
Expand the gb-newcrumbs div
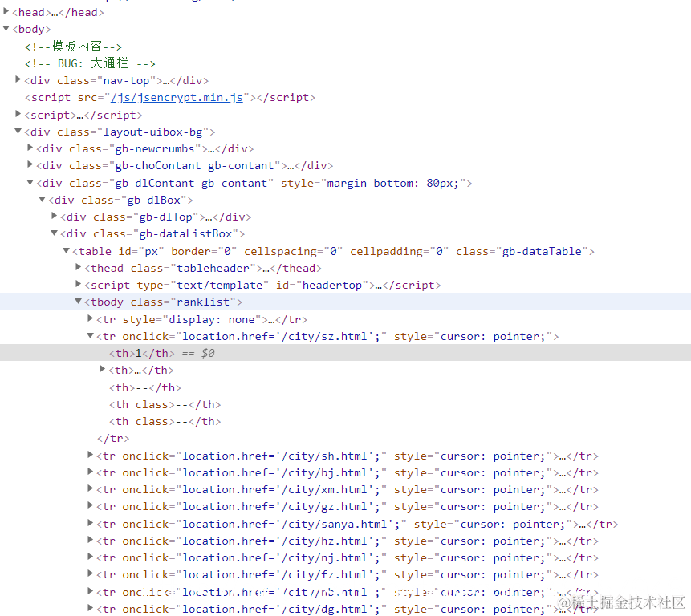coord(30,148)
